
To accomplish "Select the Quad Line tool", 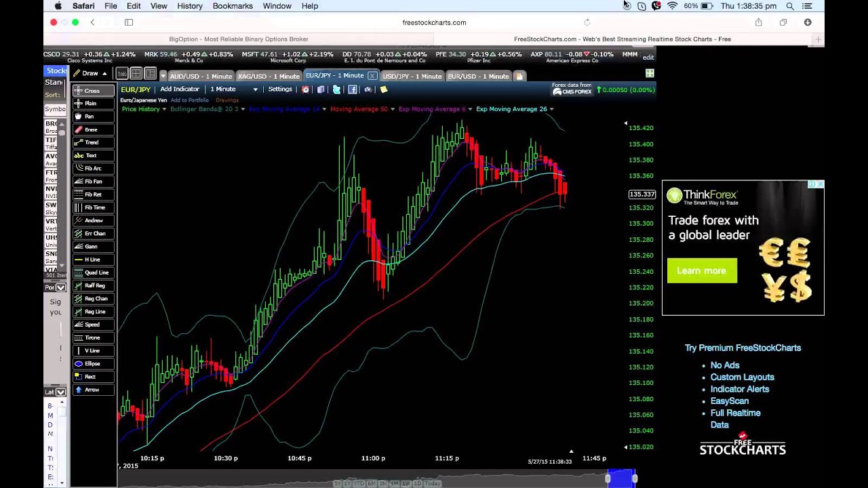I will coord(93,272).
